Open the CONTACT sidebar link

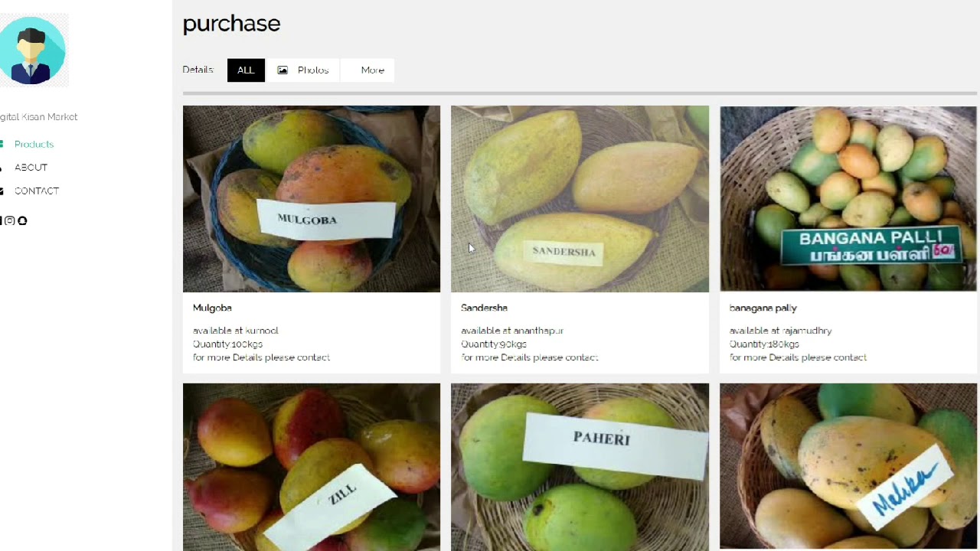pos(37,191)
